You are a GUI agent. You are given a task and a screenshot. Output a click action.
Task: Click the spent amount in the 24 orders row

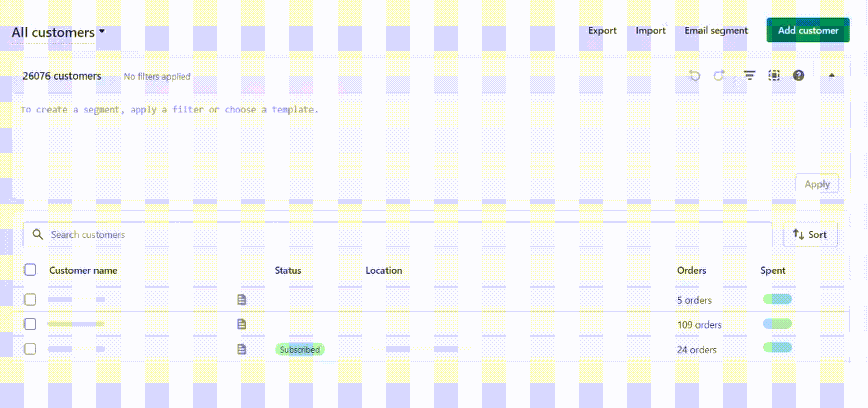coord(777,347)
